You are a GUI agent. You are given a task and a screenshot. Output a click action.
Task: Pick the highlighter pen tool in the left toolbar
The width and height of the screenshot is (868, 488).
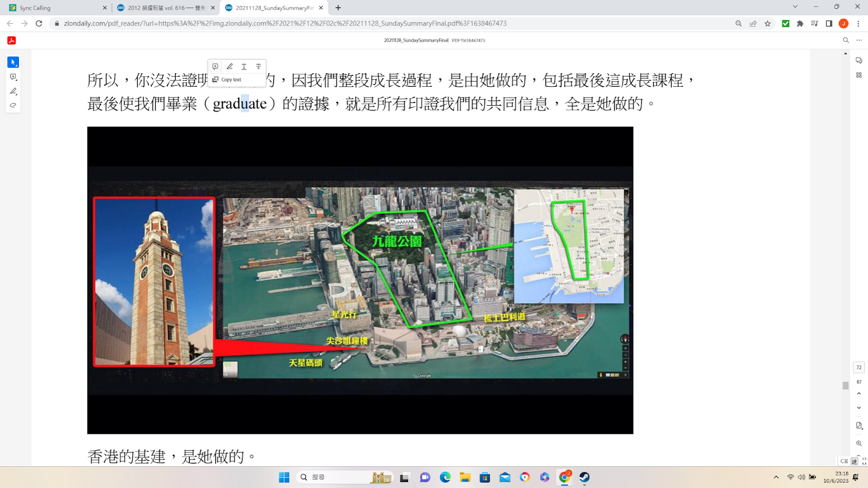pyautogui.click(x=13, y=91)
